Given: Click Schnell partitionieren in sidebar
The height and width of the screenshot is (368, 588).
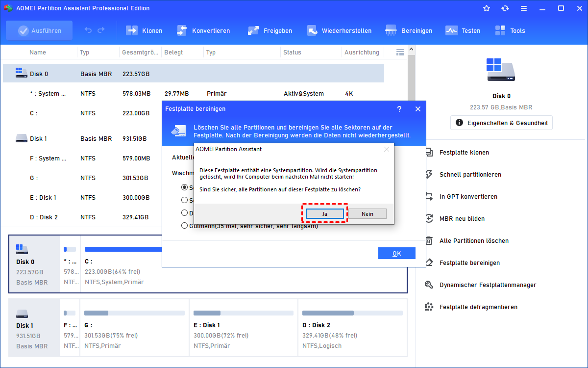Looking at the screenshot, I should click(470, 175).
